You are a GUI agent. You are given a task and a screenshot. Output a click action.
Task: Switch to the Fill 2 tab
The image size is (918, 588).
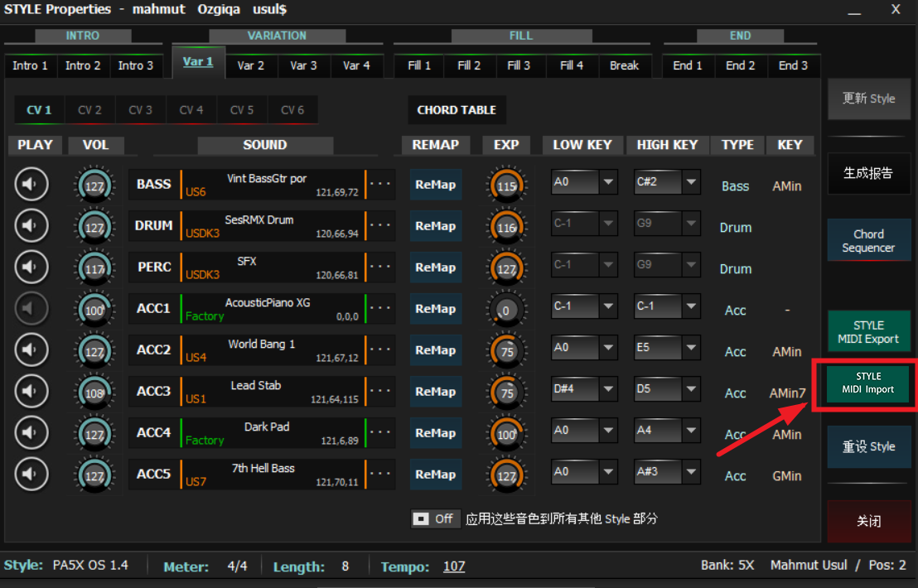[x=470, y=65]
